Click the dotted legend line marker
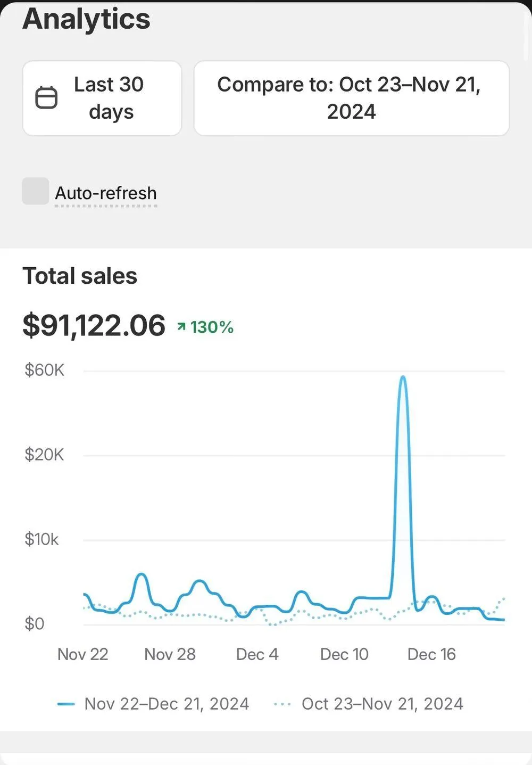This screenshot has height=765, width=532. coord(282,704)
